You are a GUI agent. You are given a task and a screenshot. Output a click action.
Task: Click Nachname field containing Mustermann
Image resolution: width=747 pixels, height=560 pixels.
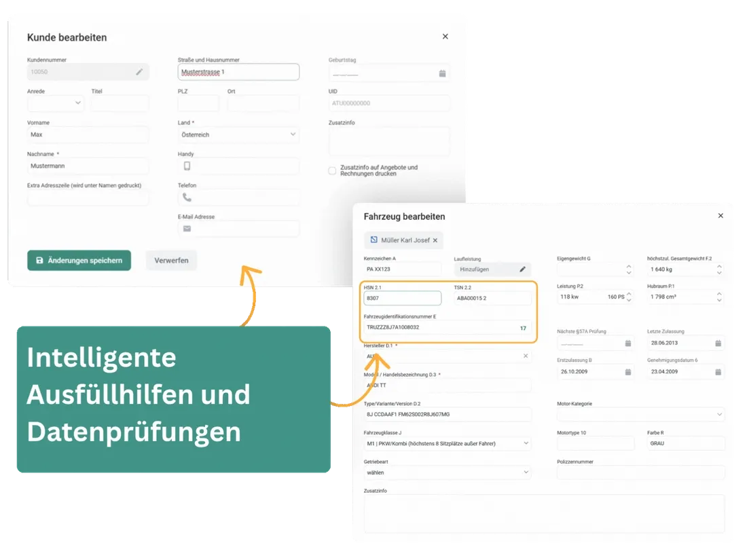click(88, 166)
